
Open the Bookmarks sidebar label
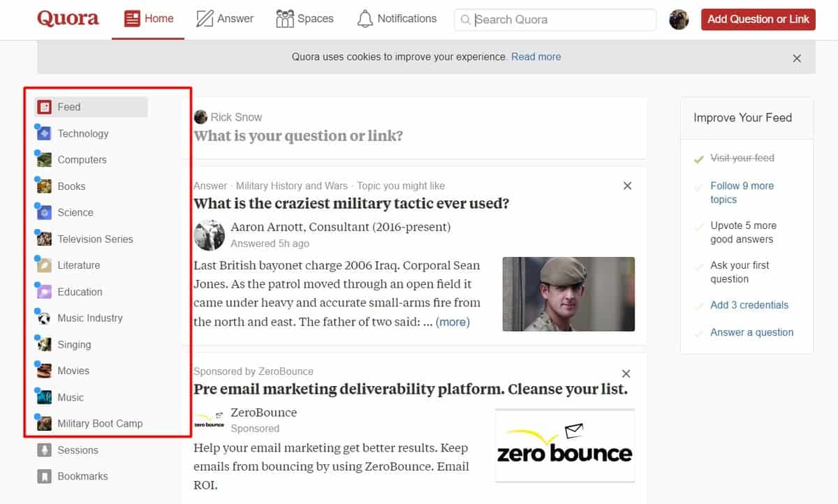point(82,476)
